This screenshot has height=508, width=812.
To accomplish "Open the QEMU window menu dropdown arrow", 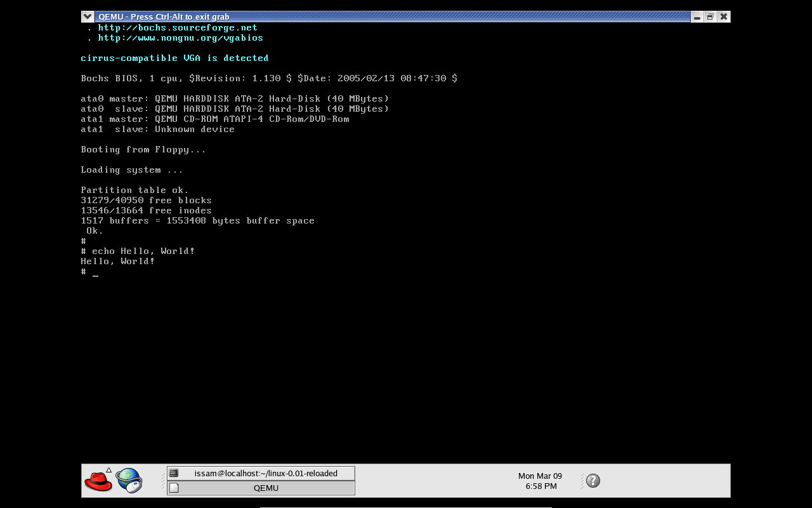I will tap(88, 17).
